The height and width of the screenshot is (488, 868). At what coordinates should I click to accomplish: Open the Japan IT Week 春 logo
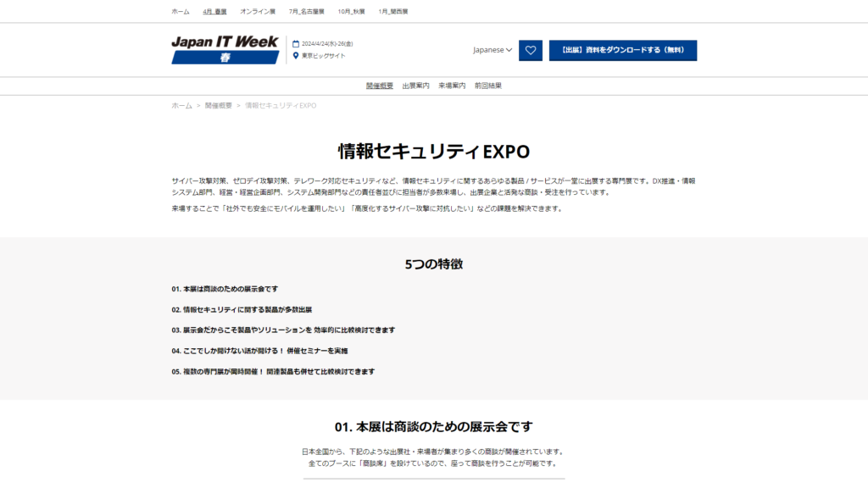point(225,50)
